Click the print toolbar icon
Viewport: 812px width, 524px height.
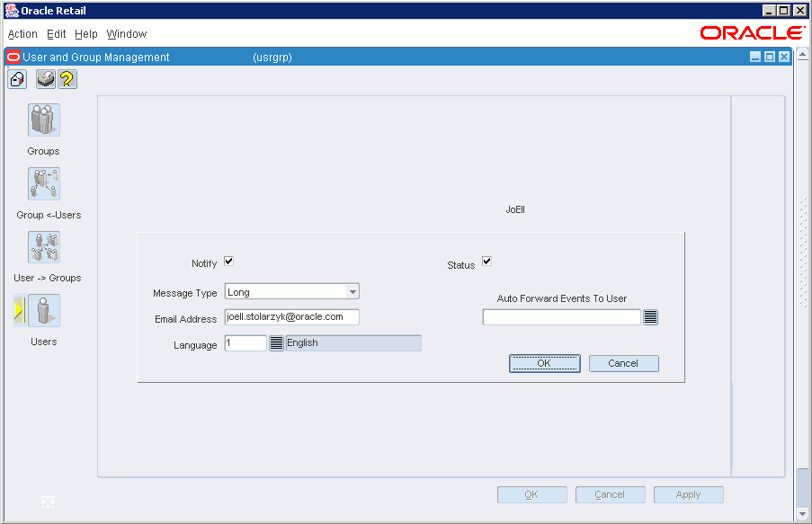46,79
